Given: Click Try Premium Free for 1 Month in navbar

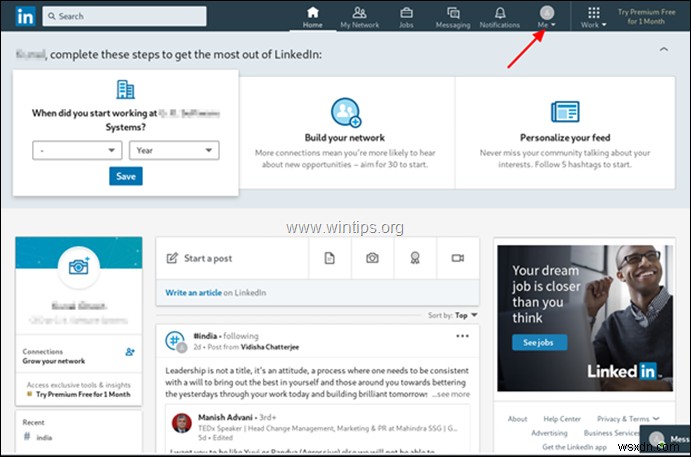Looking at the screenshot, I should pos(646,16).
